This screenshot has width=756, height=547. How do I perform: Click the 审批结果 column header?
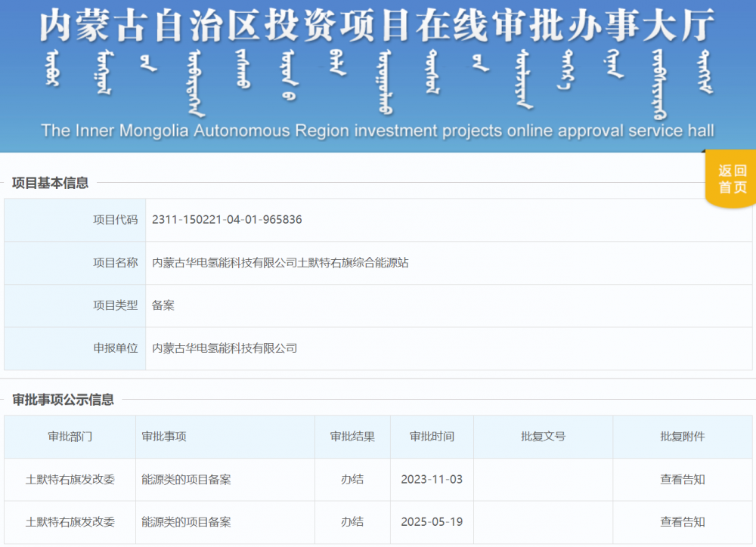[x=352, y=437]
